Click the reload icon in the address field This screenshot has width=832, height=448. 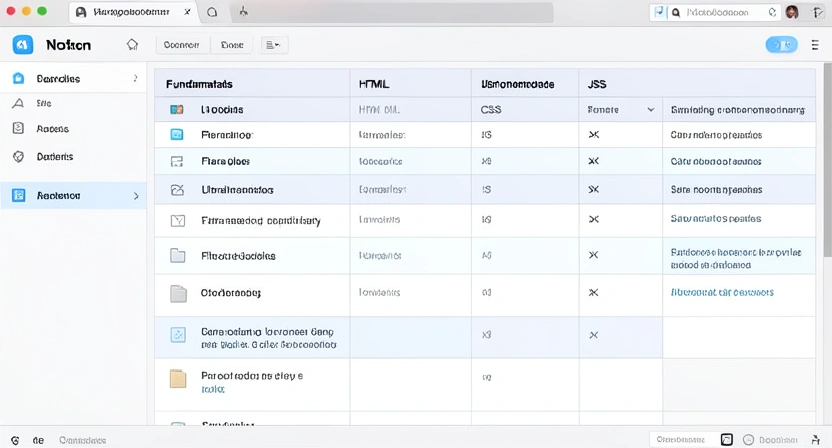click(x=772, y=12)
